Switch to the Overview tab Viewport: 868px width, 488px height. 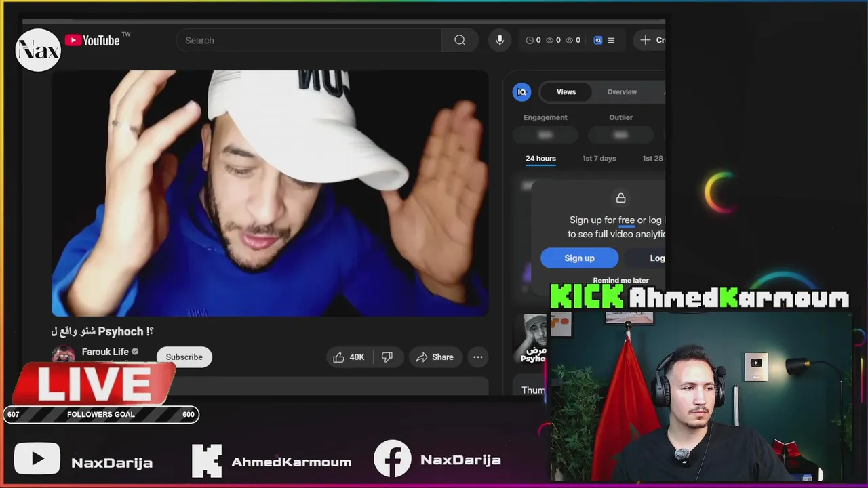click(622, 92)
